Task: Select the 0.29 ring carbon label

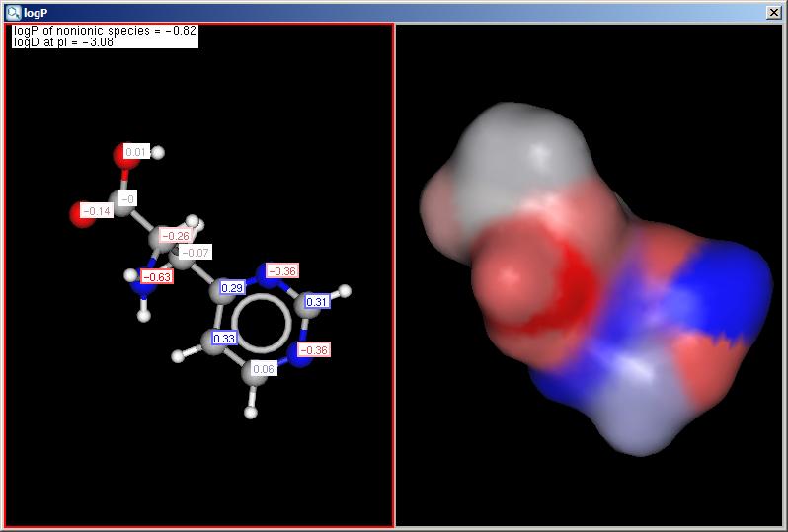Action: (232, 288)
